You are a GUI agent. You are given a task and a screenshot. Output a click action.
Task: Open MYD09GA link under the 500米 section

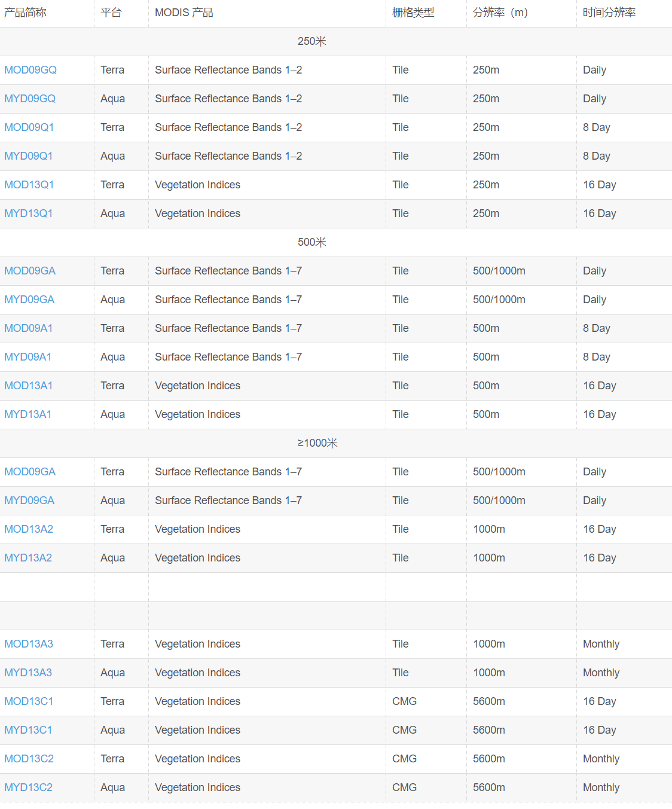click(x=29, y=300)
